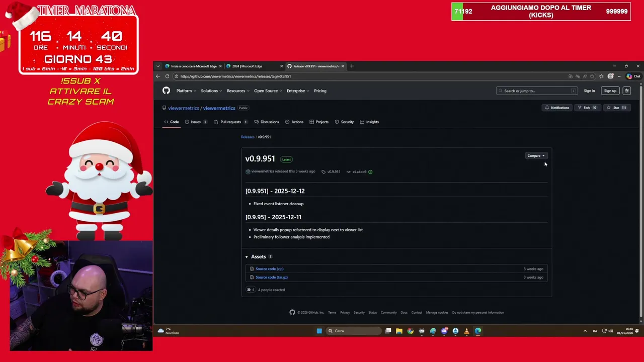This screenshot has height=362, width=644.
Task: Click the v0.9.951 release title
Action: coord(260,158)
